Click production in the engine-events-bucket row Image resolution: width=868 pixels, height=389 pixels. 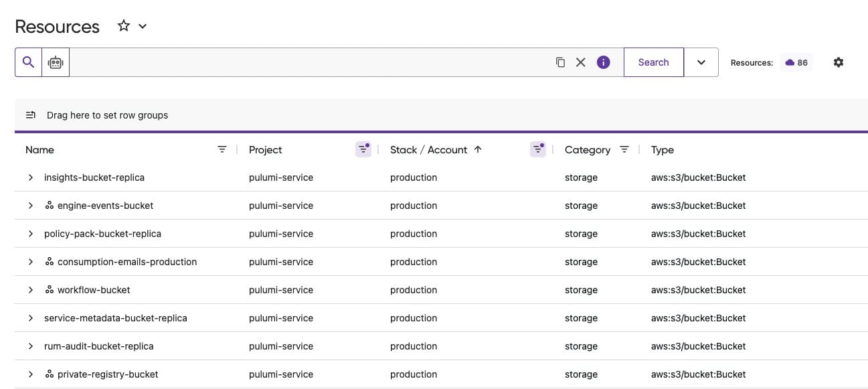[414, 206]
